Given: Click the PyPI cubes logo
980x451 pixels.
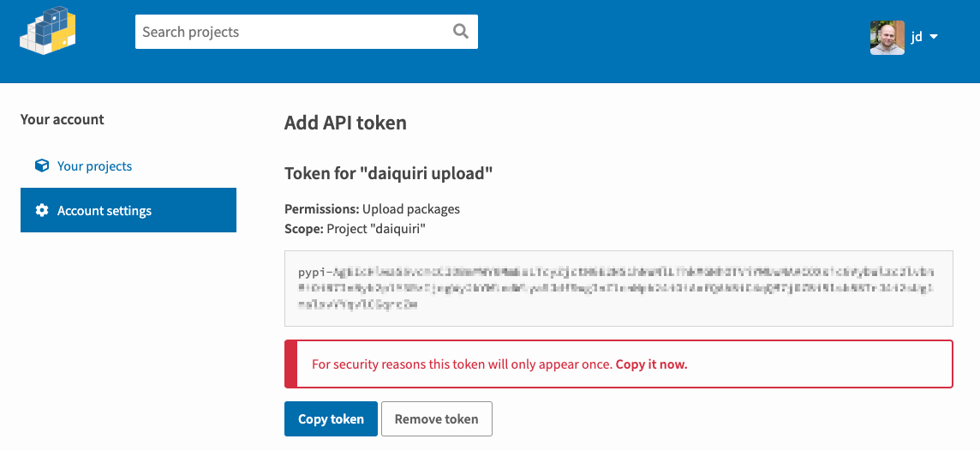Looking at the screenshot, I should click(x=47, y=30).
